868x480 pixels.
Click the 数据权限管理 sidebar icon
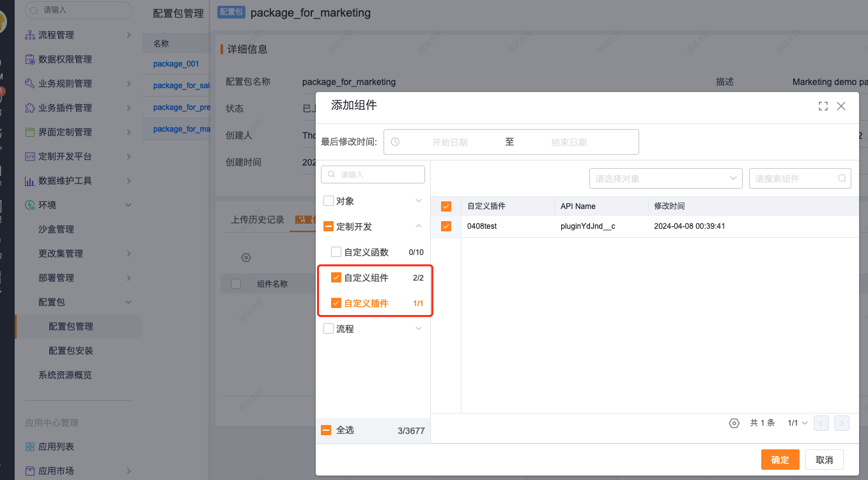tap(29, 59)
